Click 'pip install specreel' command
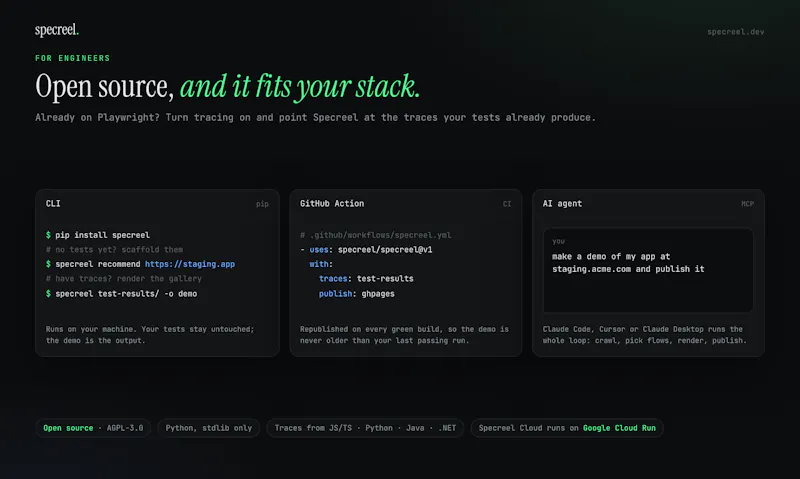This screenshot has height=479, width=800. click(98, 235)
